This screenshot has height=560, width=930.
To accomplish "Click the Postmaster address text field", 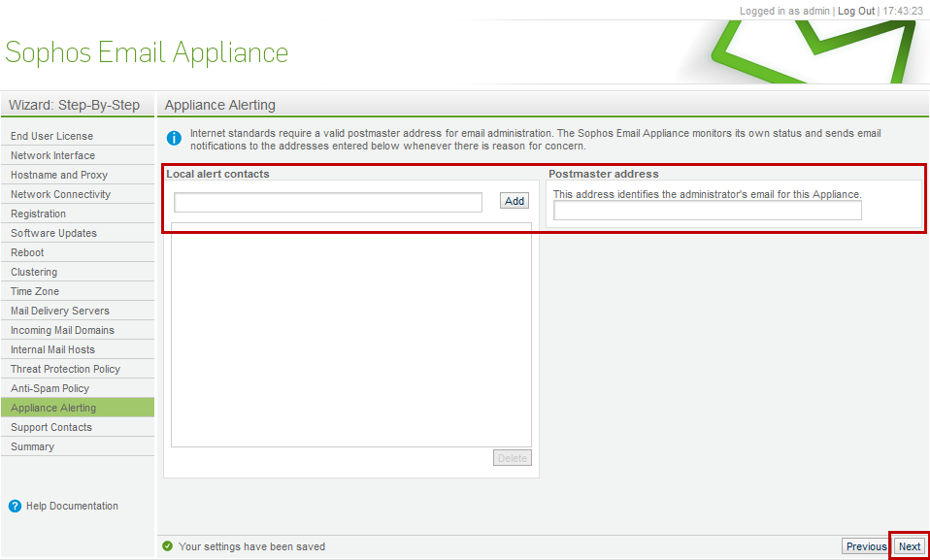I will click(708, 211).
